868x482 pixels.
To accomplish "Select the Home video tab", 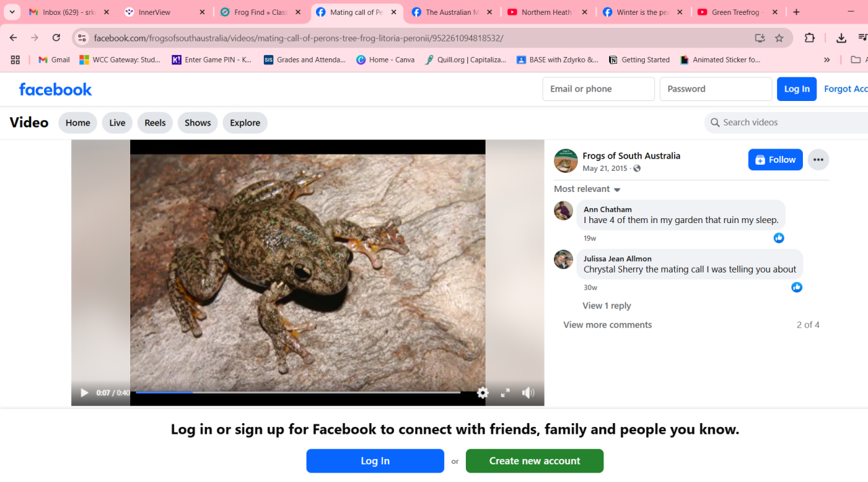I will [77, 123].
